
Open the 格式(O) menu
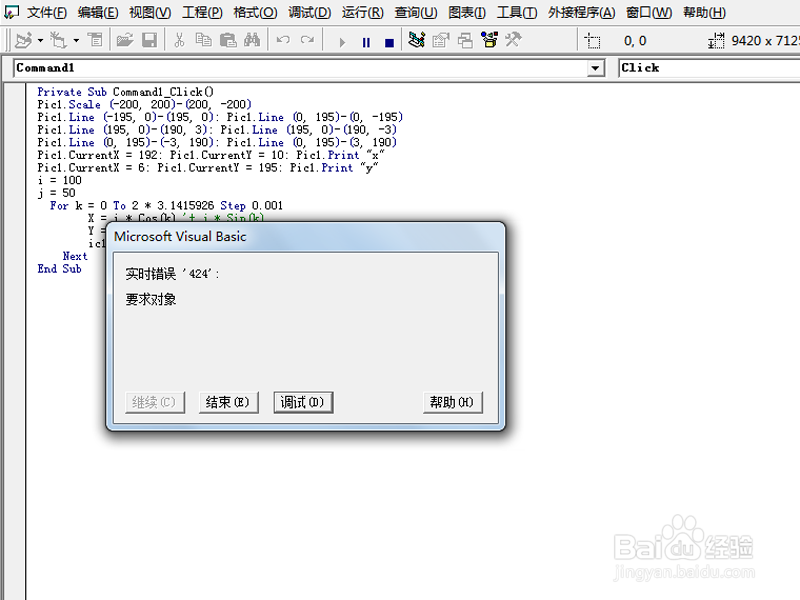[x=255, y=12]
